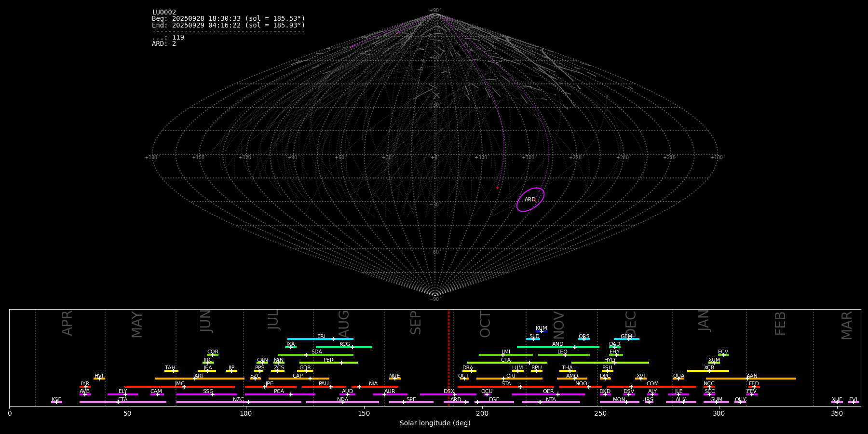Screen dimensions: 868x434
Task: Click the QUA shower bar
Action: (678, 379)
